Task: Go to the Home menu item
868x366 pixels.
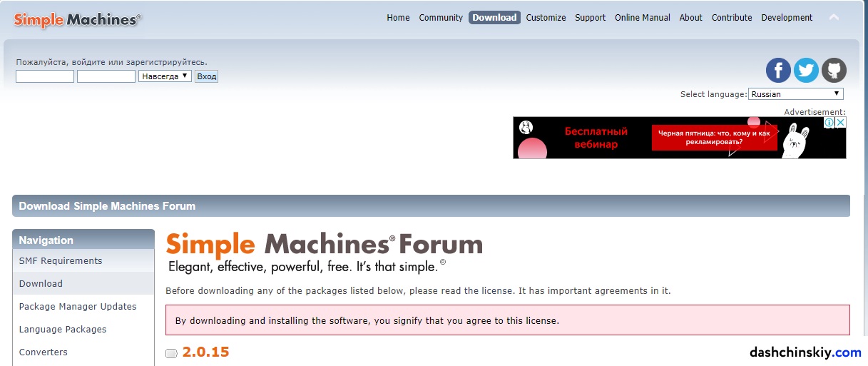Action: pyautogui.click(x=398, y=18)
